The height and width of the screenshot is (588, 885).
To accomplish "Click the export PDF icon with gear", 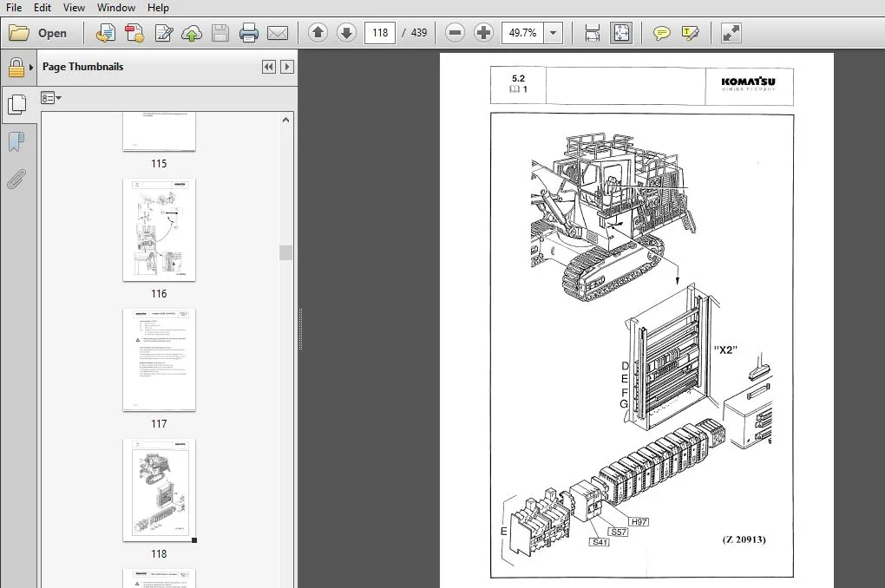I will coord(134,33).
